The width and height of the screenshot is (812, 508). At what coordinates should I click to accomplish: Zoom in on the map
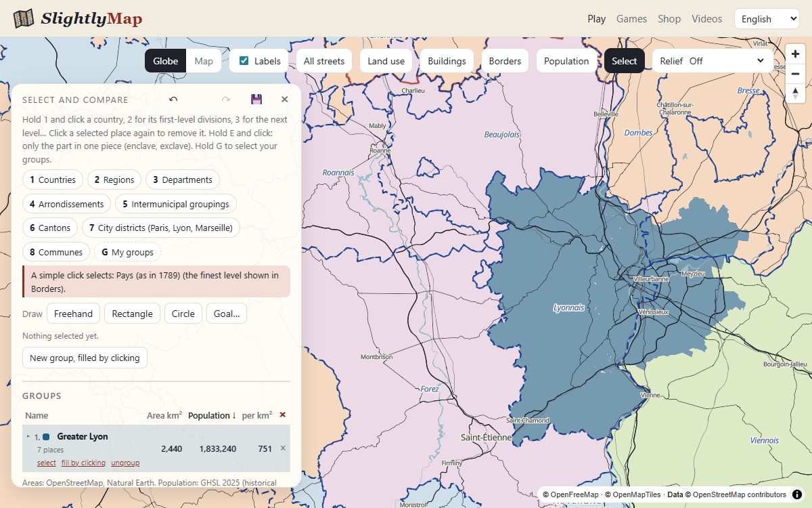point(796,54)
